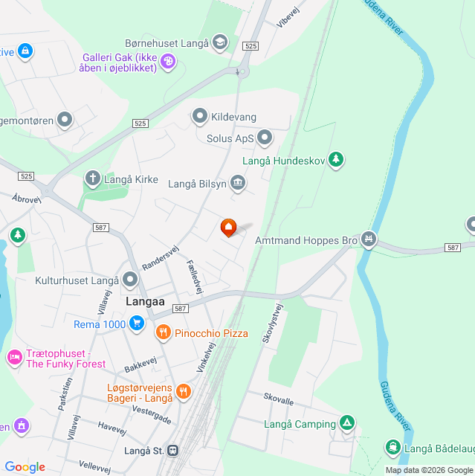This screenshot has height=476, width=475.
Task: Open the Langå Camping tent icon
Action: [x=347, y=423]
